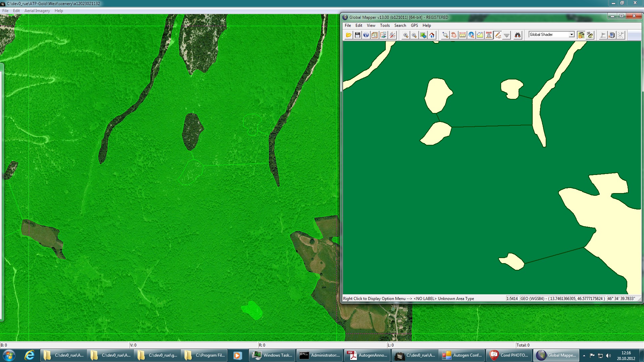Switch to Windows Task Manager taskbar button
The image size is (644, 362).
pos(272,355)
